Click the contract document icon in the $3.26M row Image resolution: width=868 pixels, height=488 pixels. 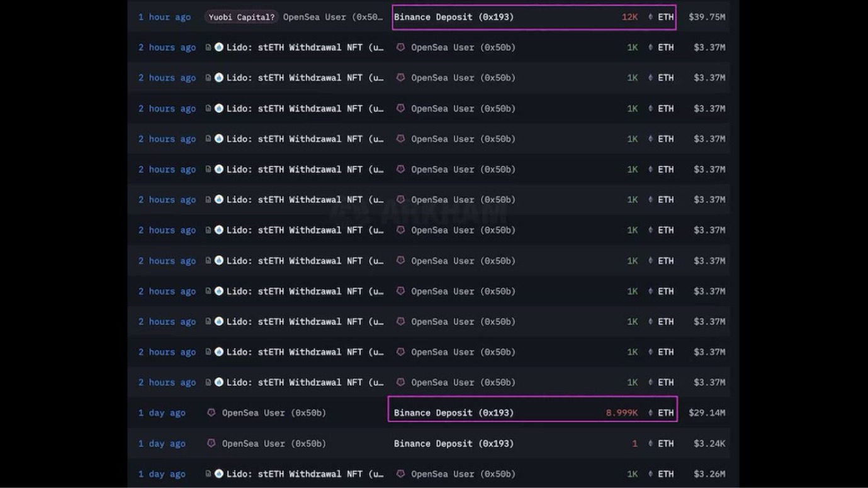pos(208,474)
